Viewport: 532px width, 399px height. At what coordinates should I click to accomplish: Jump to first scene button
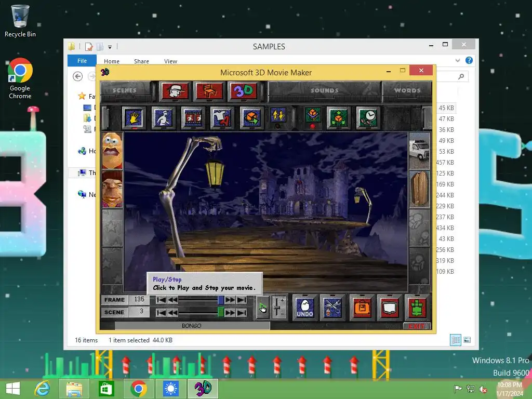pos(162,312)
